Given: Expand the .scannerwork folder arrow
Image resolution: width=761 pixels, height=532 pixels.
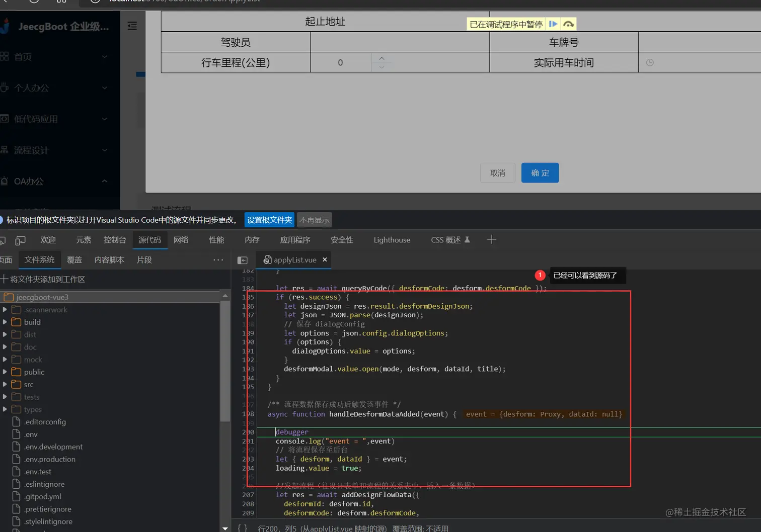Looking at the screenshot, I should [5, 309].
